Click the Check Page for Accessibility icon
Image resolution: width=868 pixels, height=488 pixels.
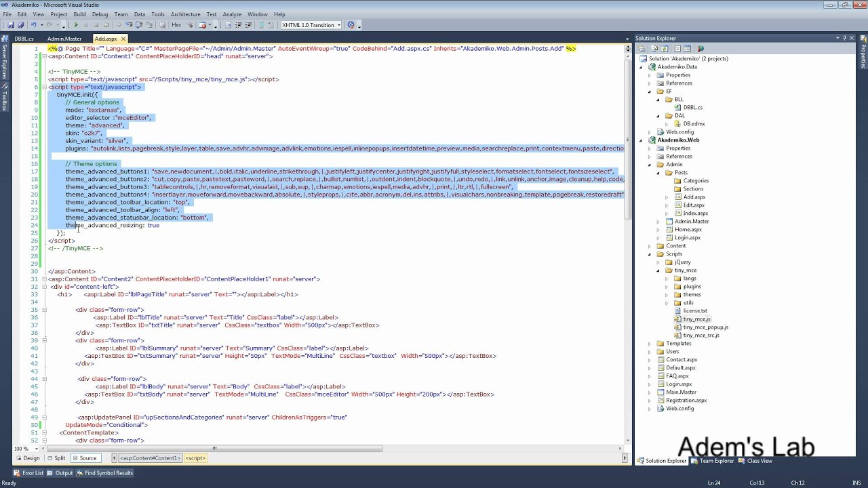tap(351, 25)
